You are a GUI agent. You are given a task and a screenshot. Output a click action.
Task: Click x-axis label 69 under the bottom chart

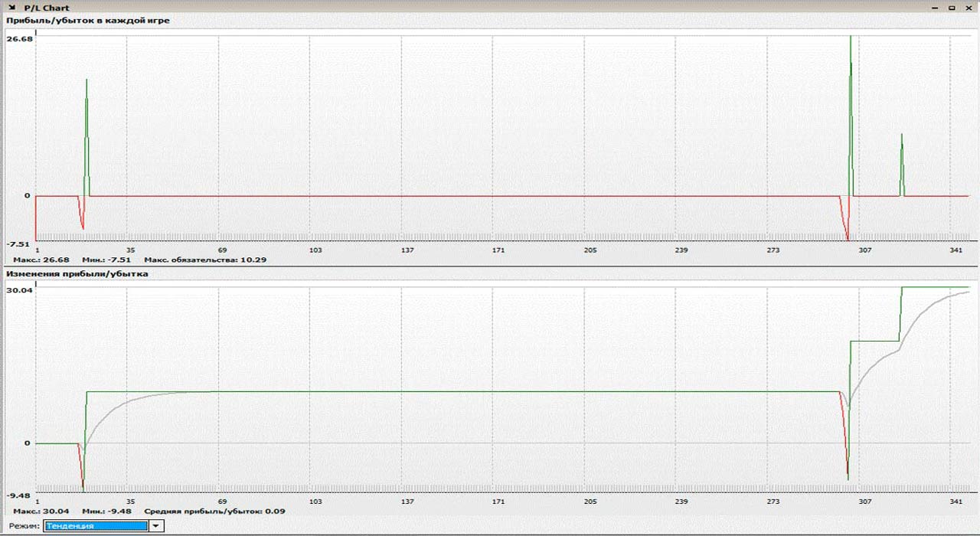[x=222, y=502]
